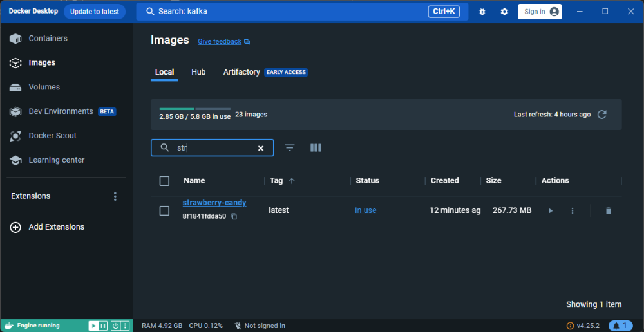Start the Docker engine play button

coord(93,326)
